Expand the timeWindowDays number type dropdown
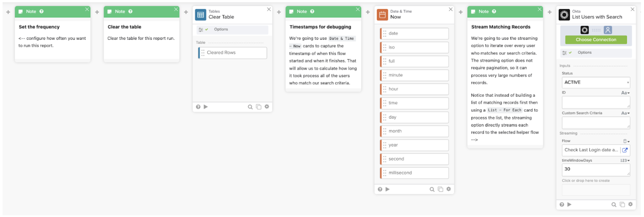Image resolution: width=644 pixels, height=217 pixels. tap(625, 160)
